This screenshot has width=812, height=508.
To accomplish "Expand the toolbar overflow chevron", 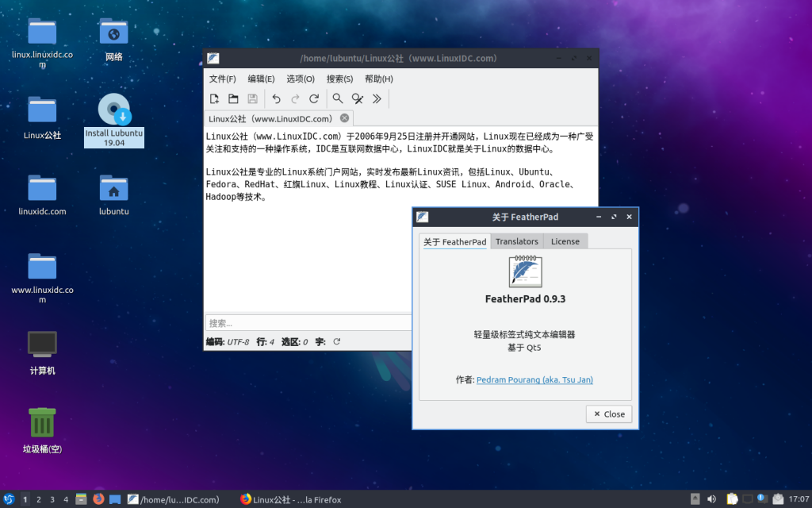I will coord(376,98).
